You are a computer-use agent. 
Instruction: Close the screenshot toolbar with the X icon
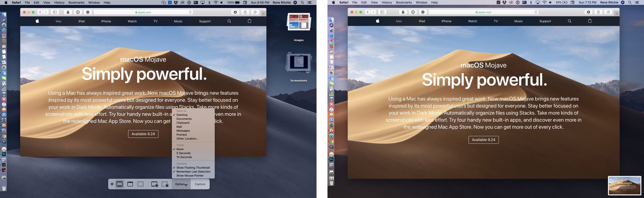pyautogui.click(x=112, y=184)
